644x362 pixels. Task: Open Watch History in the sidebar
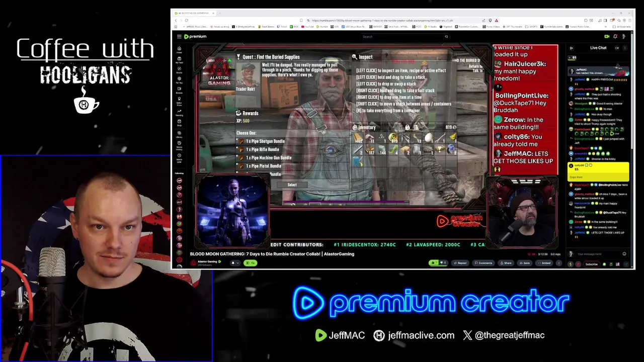point(179,146)
